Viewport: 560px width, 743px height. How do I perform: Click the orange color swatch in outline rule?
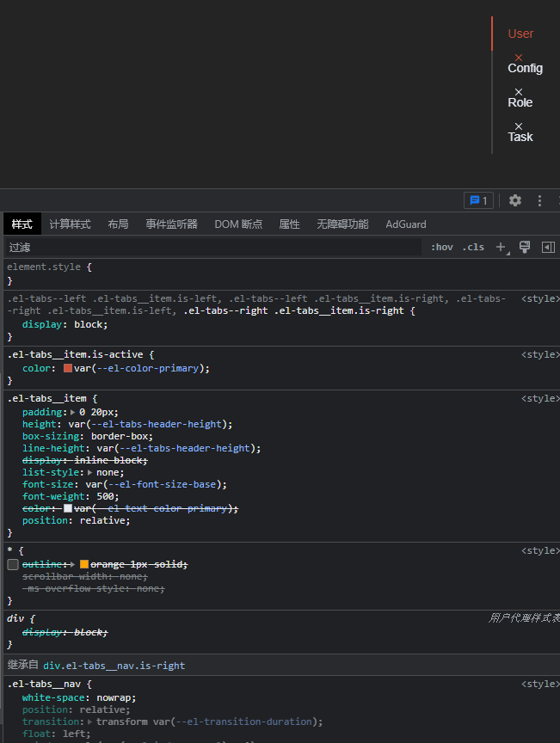(x=85, y=564)
